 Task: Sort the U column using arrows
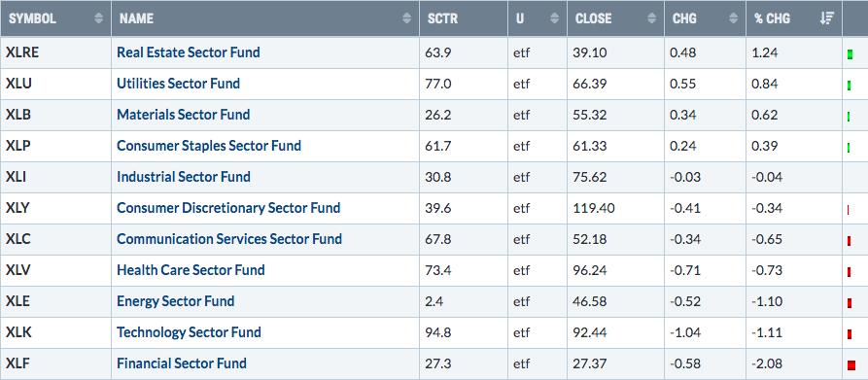(x=555, y=18)
